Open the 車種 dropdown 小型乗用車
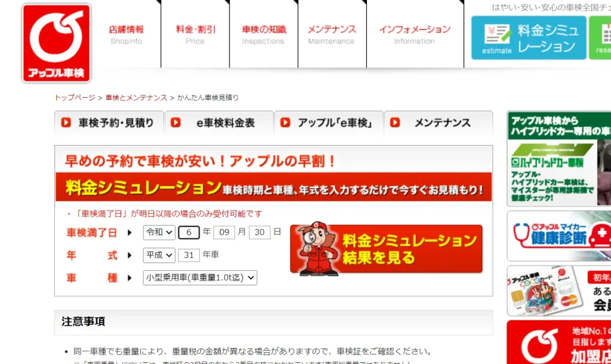 pyautogui.click(x=200, y=277)
